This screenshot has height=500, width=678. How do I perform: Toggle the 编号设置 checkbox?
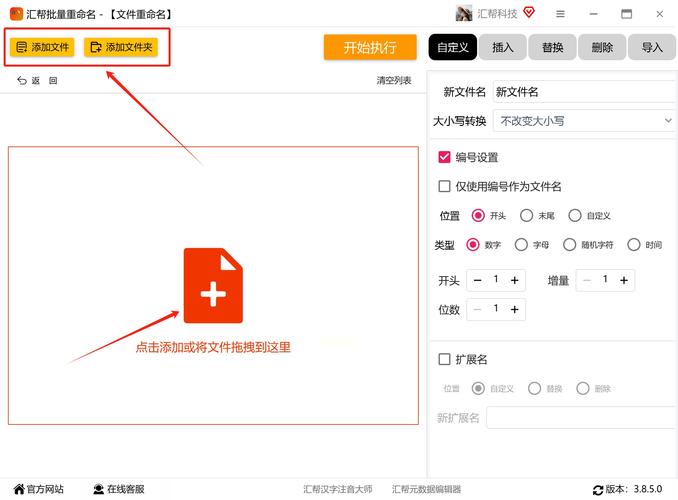[445, 157]
